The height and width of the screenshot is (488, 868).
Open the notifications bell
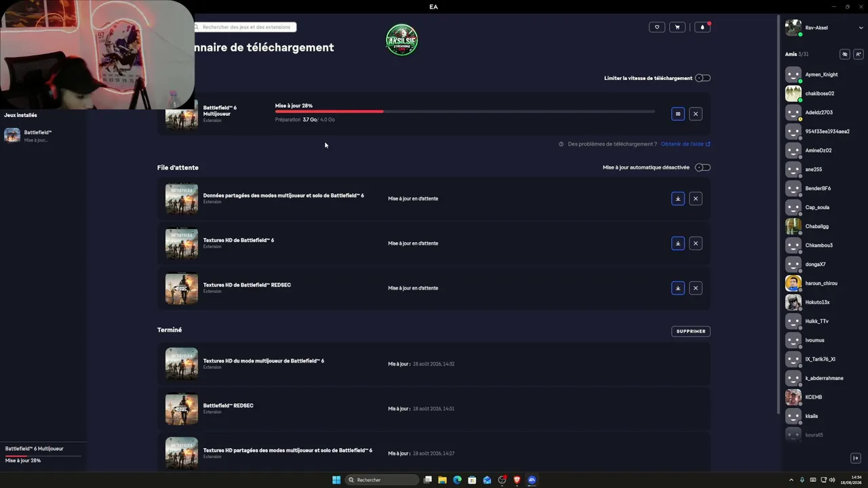702,27
